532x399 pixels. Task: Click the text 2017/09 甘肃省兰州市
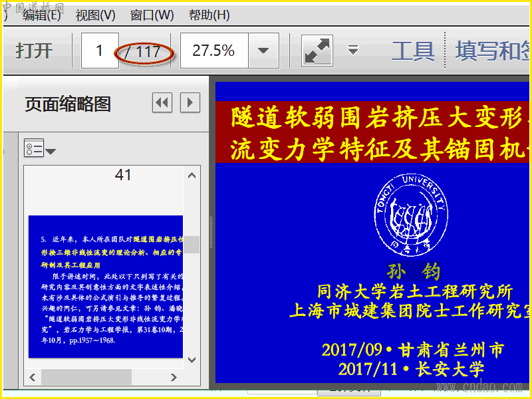click(413, 350)
